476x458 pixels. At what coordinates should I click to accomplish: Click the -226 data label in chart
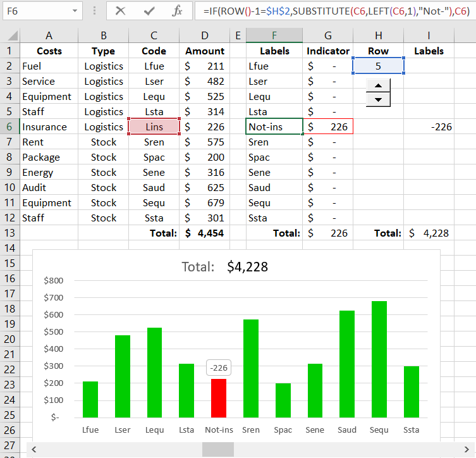pyautogui.click(x=219, y=368)
